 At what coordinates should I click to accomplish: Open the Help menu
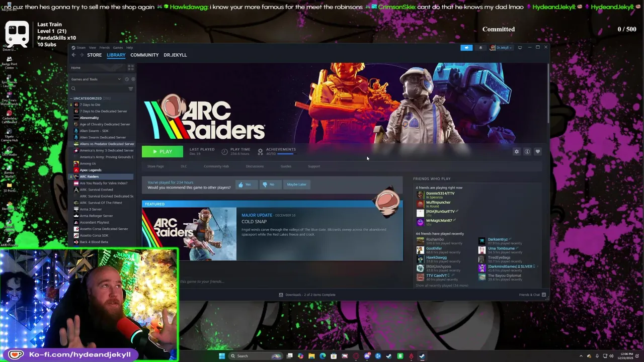click(130, 48)
